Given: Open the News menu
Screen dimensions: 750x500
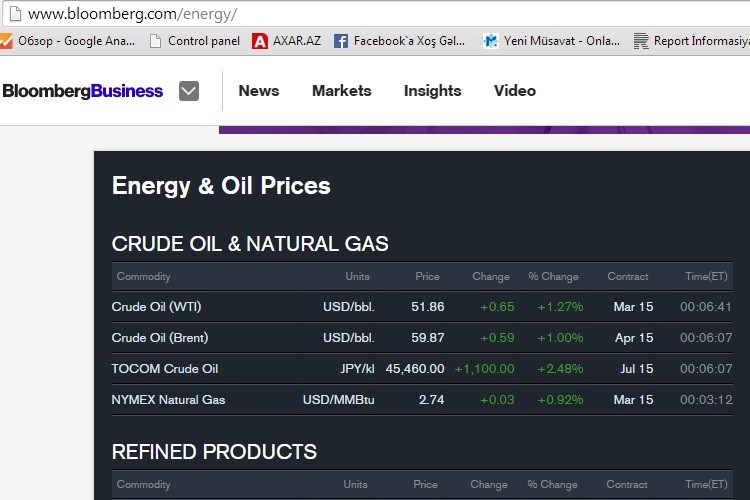Looking at the screenshot, I should point(259,91).
